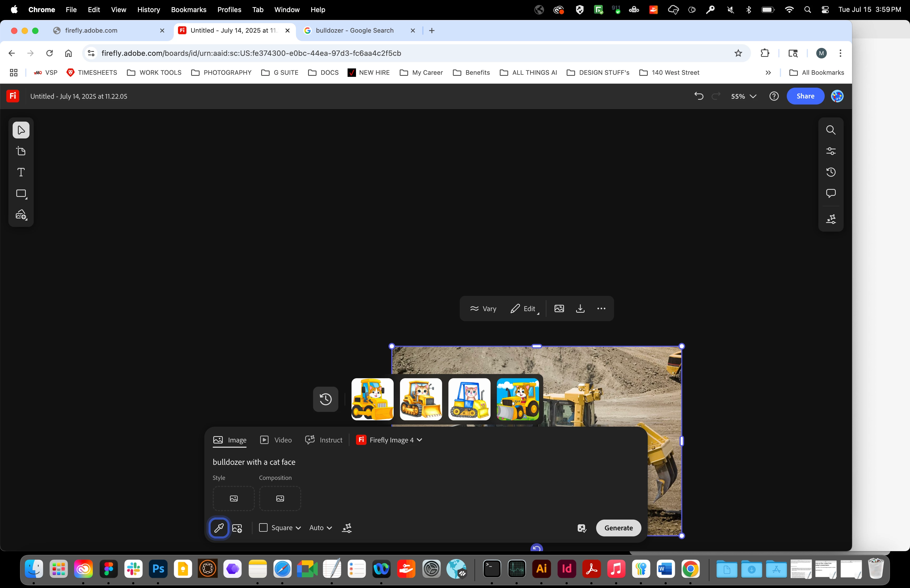Switch to the Video tab

pos(276,440)
